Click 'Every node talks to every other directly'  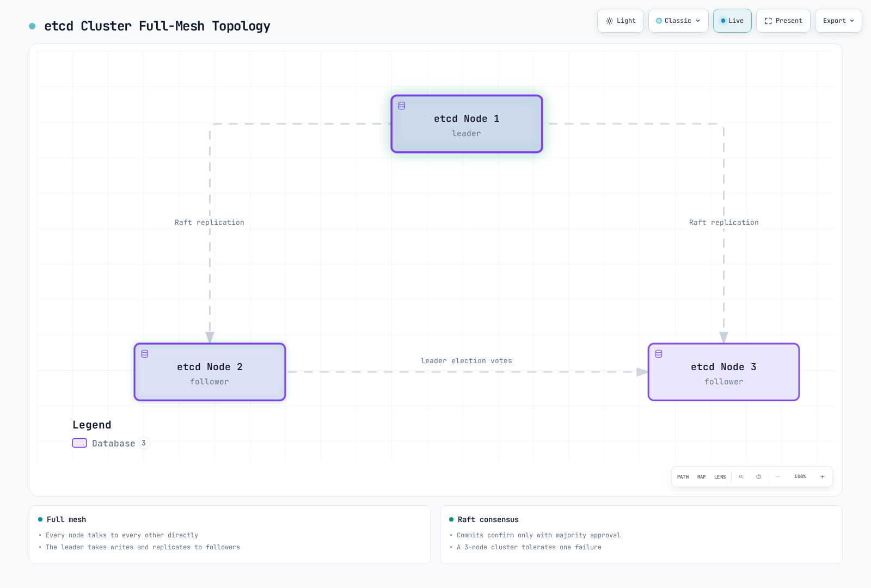coord(122,535)
